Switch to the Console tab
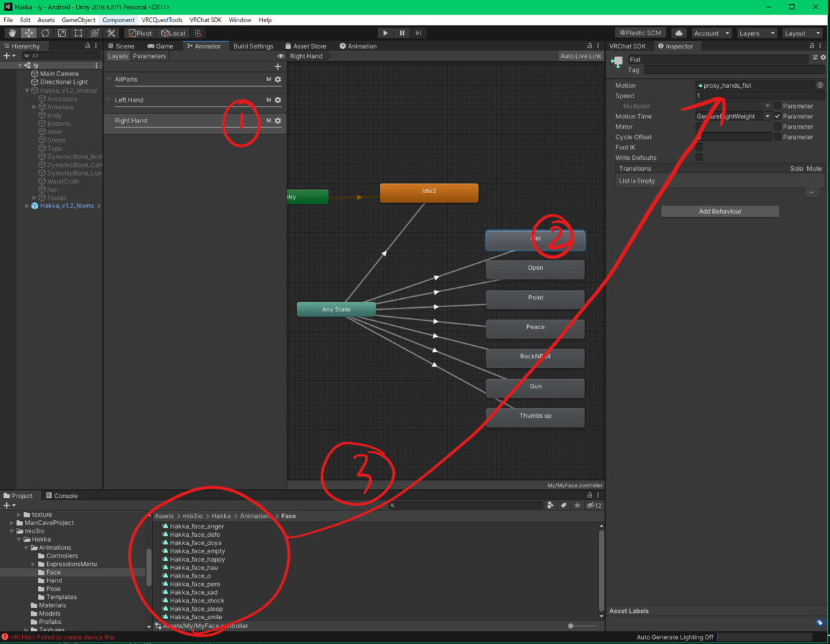 point(62,496)
